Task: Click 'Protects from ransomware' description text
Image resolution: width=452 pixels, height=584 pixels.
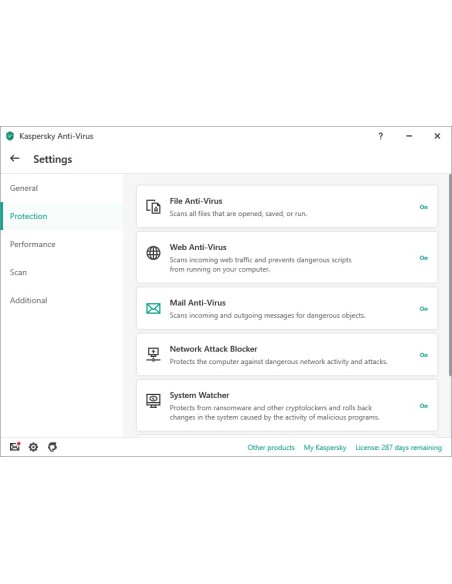Action: [x=274, y=412]
